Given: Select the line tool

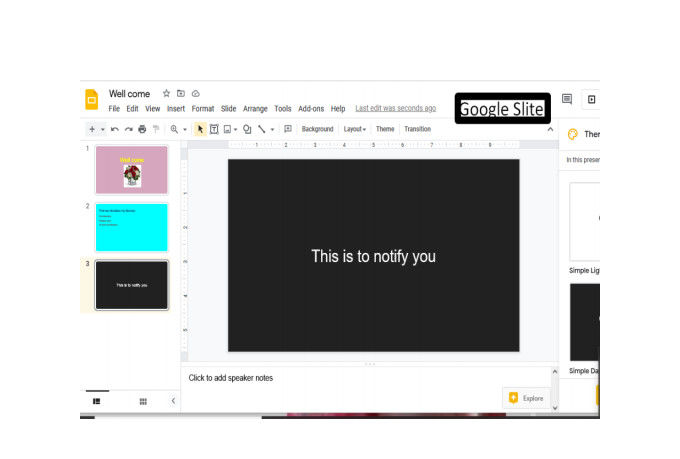Looking at the screenshot, I should (x=262, y=129).
